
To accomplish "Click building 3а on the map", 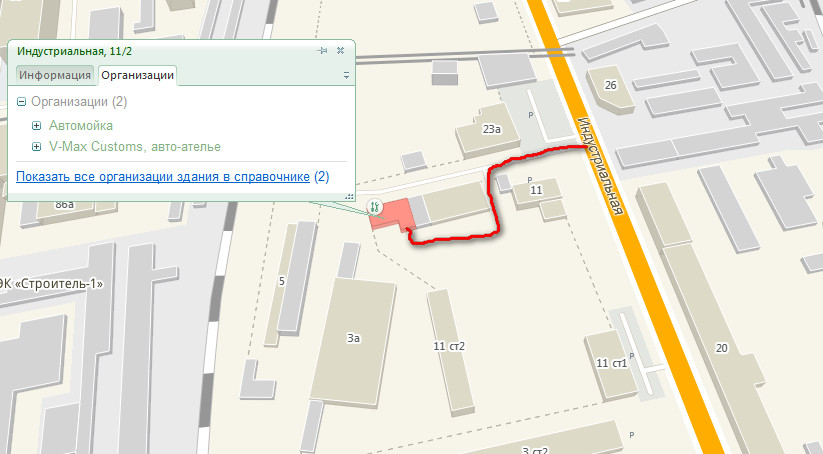I will click(353, 341).
